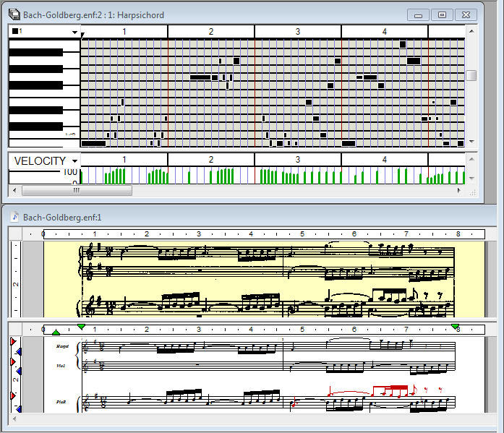This screenshot has width=504, height=433.
Task: Click the Violin staff name label
Action: [61, 366]
